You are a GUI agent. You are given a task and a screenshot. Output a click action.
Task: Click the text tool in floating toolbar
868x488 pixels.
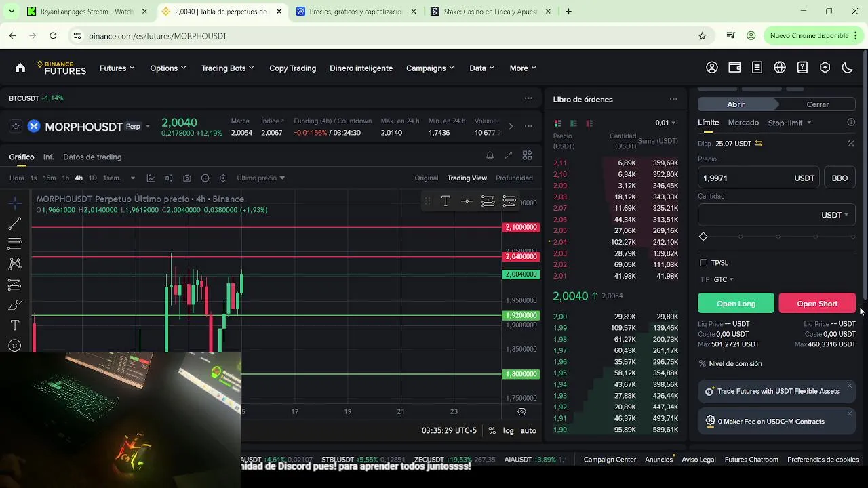(x=446, y=201)
